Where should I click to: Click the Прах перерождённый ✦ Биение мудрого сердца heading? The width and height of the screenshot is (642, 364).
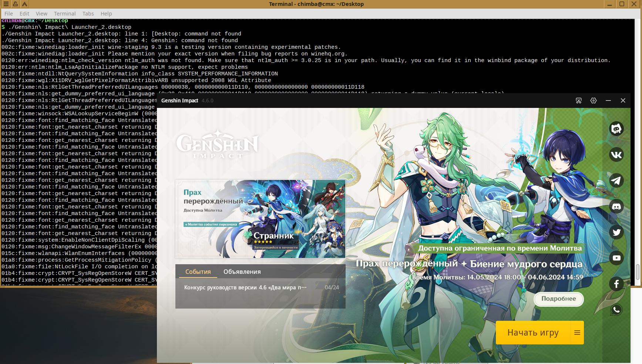point(469,264)
